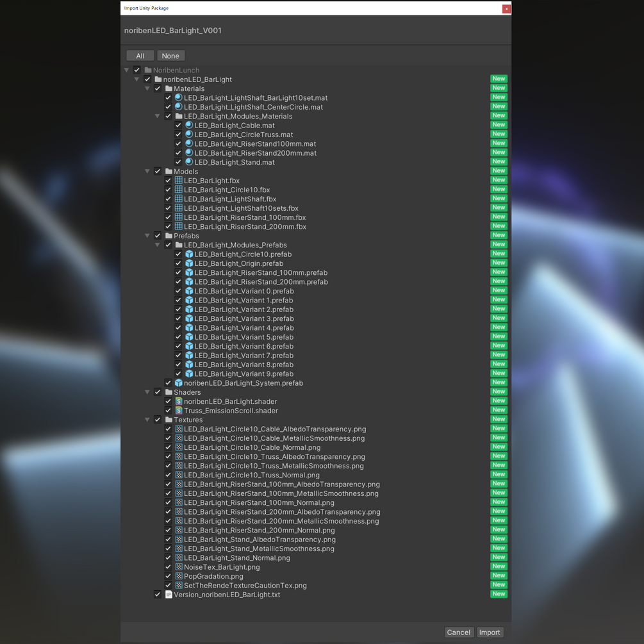The image size is (644, 644).
Task: Click the New badge on Version_noribenLED_BarLight.txt row
Action: point(499,594)
